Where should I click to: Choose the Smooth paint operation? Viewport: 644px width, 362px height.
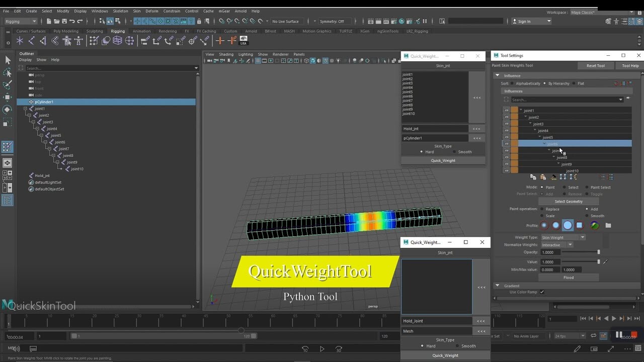(x=587, y=216)
